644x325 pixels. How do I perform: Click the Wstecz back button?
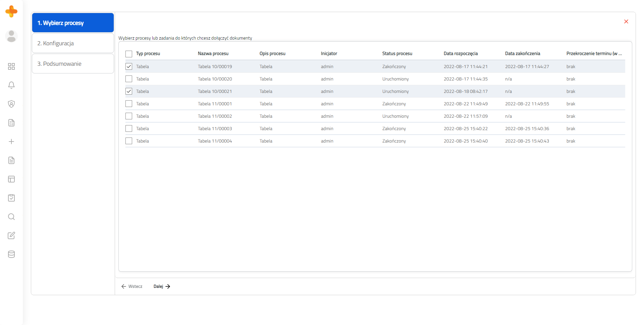pos(132,286)
